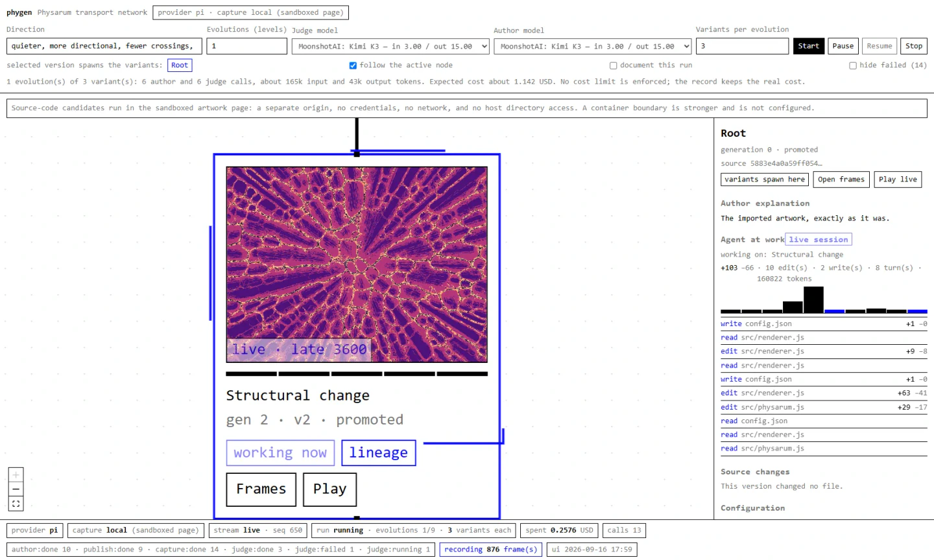934x560 pixels.
Task: Click the spent 0.2576 USD status
Action: [560, 530]
